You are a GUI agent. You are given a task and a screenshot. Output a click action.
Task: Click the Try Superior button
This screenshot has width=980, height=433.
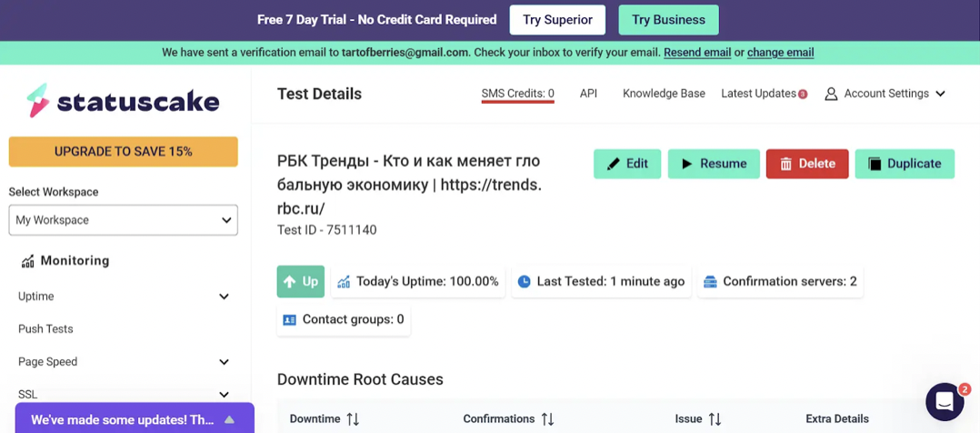pyautogui.click(x=557, y=20)
